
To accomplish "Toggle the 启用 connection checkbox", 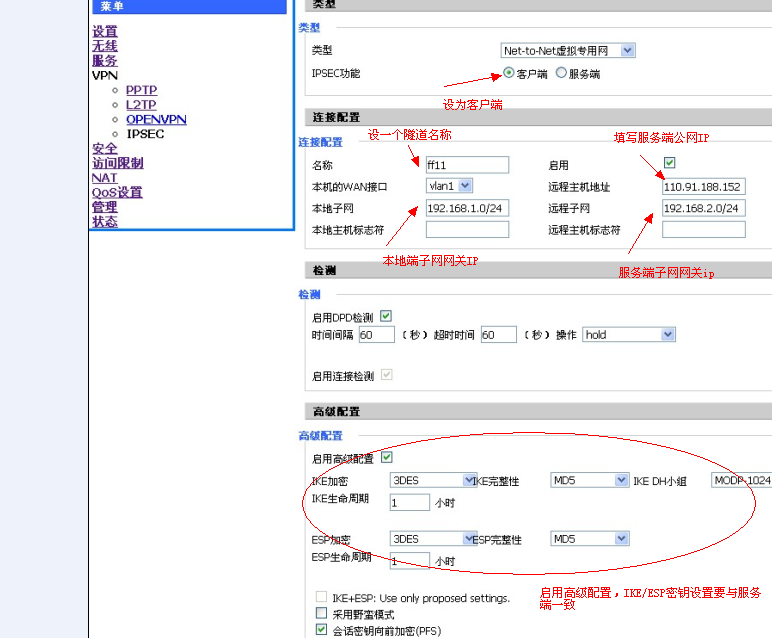I will coord(669,163).
